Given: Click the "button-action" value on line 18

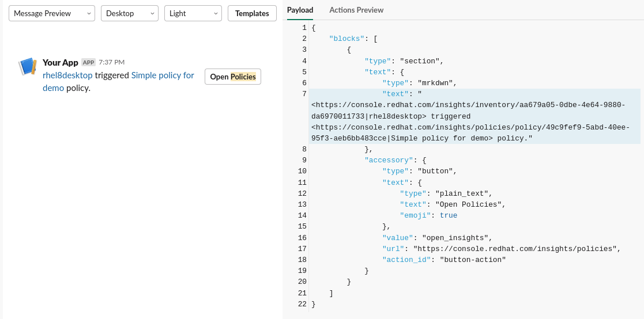Looking at the screenshot, I should [x=472, y=260].
